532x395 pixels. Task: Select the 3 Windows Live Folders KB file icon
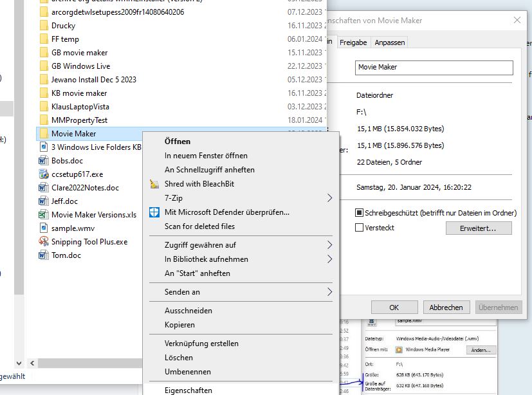44,147
